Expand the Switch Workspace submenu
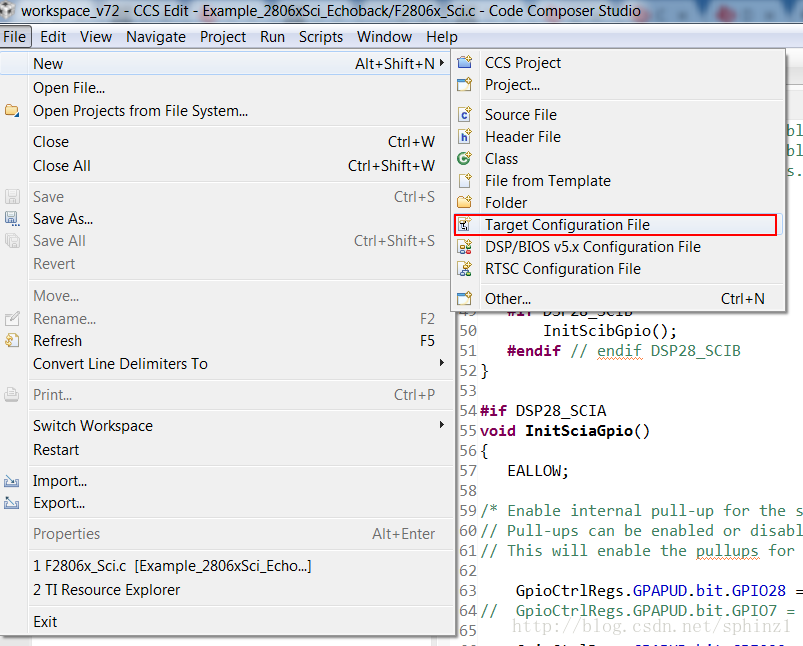The height and width of the screenshot is (646, 803). pos(441,425)
